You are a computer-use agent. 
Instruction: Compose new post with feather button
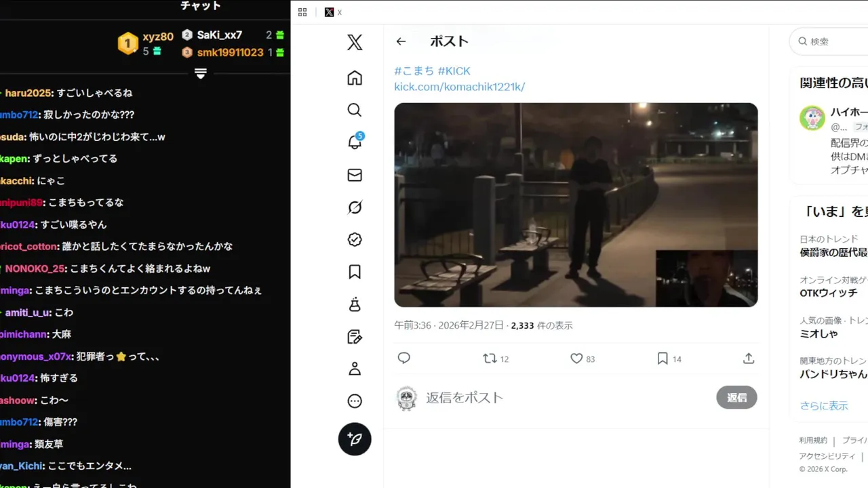point(355,439)
